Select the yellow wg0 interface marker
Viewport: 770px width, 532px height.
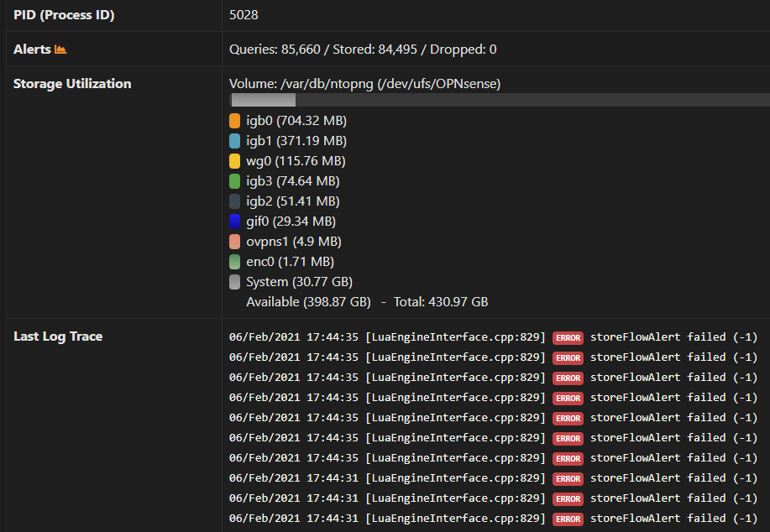click(x=234, y=160)
